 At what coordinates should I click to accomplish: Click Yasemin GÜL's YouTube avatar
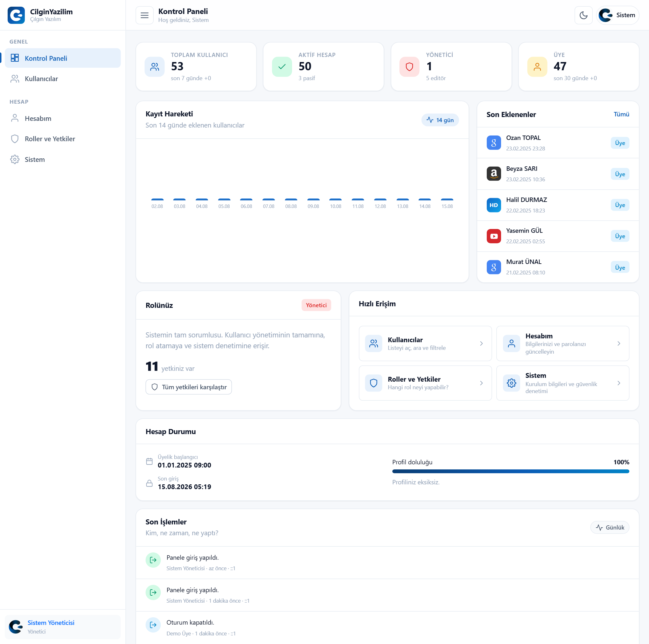[493, 236]
